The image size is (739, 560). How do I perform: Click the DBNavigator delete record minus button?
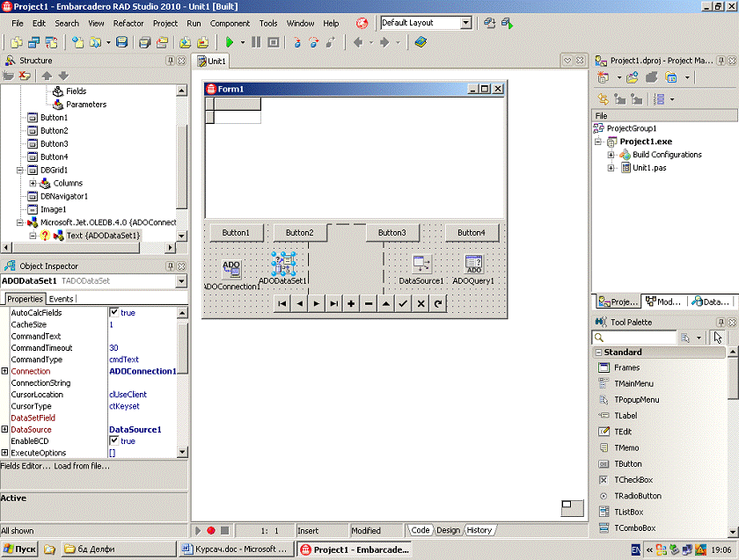tap(369, 303)
